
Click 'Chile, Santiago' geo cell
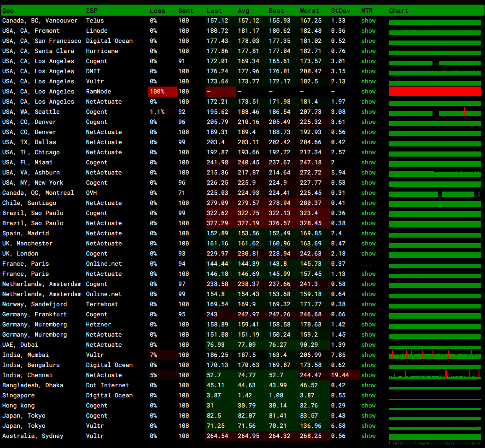pyautogui.click(x=29, y=203)
